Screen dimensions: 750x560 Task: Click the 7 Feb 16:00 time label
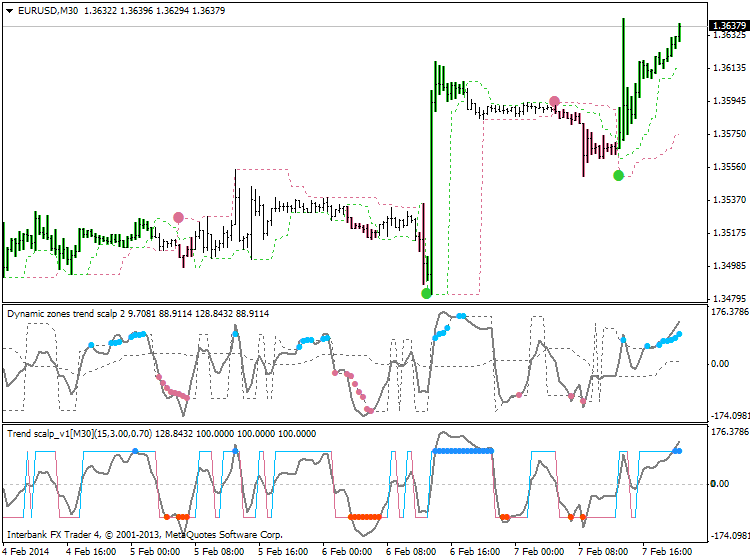[667, 551]
